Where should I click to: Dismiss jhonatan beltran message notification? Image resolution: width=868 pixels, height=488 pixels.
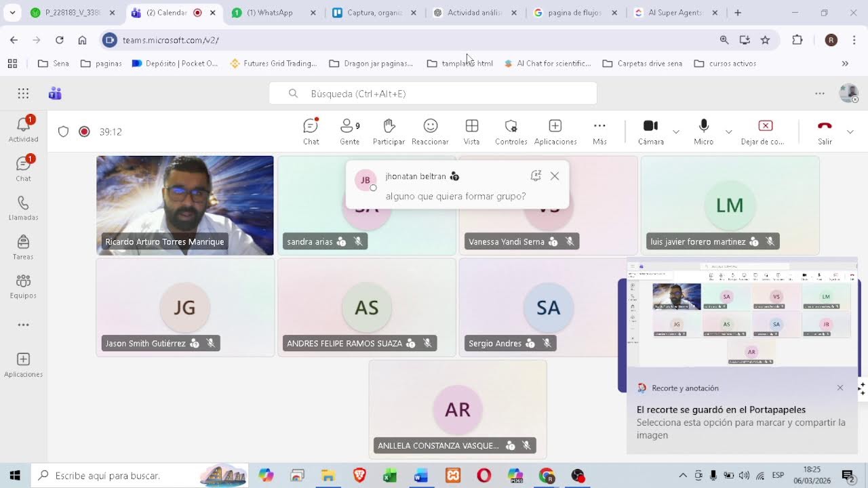click(555, 176)
